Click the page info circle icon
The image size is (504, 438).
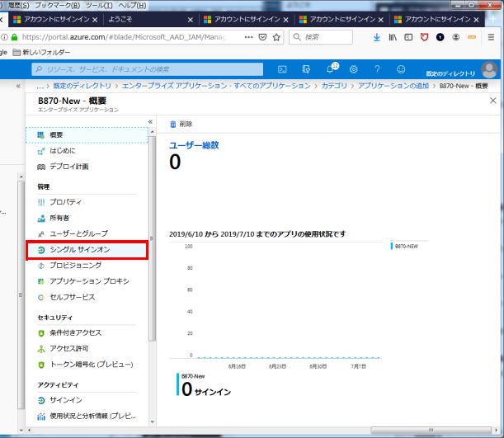(4, 37)
